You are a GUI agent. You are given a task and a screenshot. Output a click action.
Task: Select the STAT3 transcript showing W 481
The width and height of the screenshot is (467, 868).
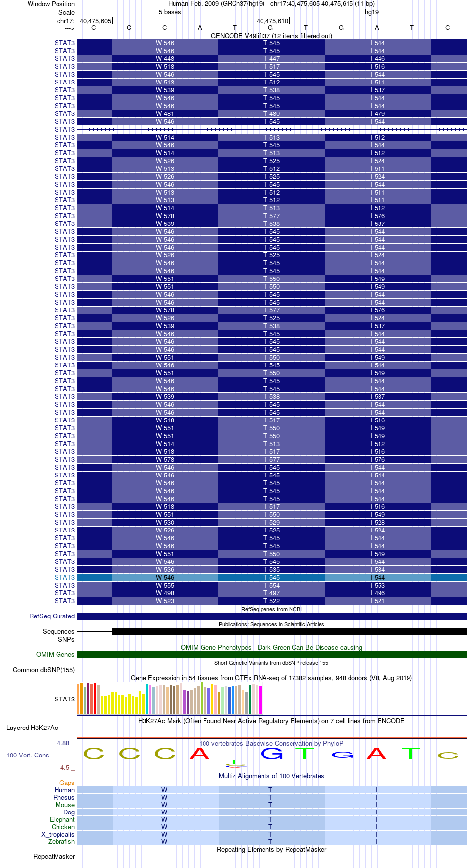271,113
